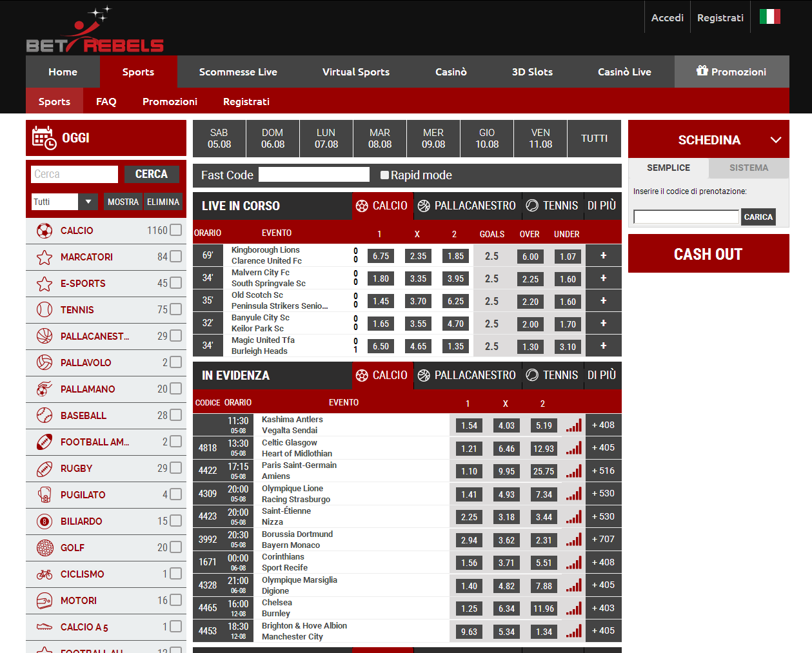Click the Fast Code input field
The height and width of the screenshot is (653, 812).
pos(314,175)
